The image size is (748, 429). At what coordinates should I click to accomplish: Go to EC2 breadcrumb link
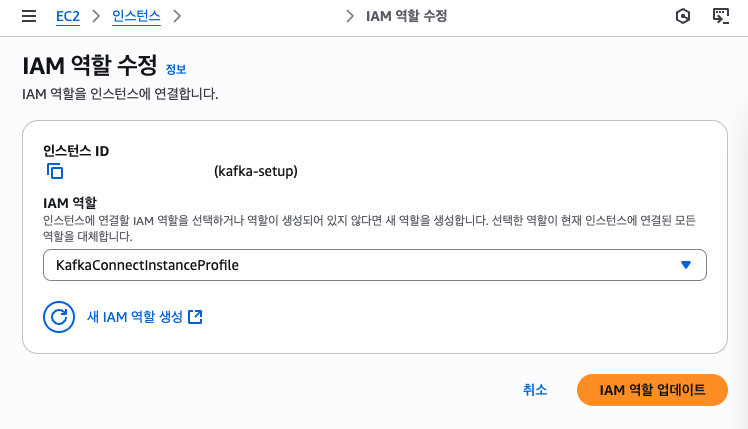click(67, 16)
